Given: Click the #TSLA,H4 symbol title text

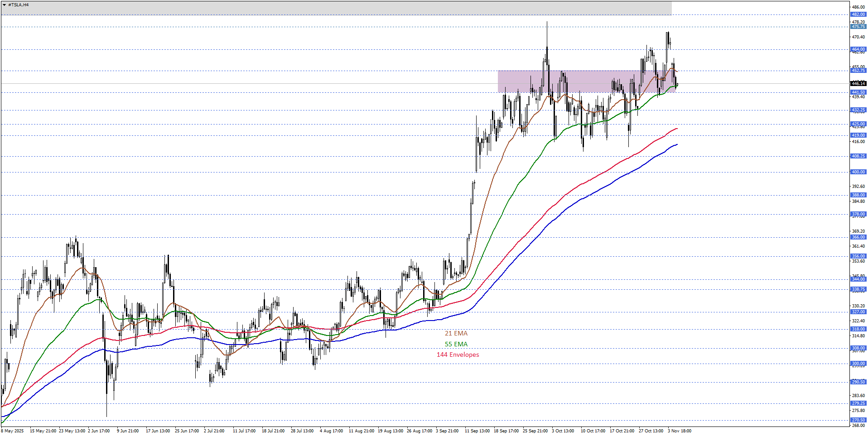Looking at the screenshot, I should coord(19,5).
